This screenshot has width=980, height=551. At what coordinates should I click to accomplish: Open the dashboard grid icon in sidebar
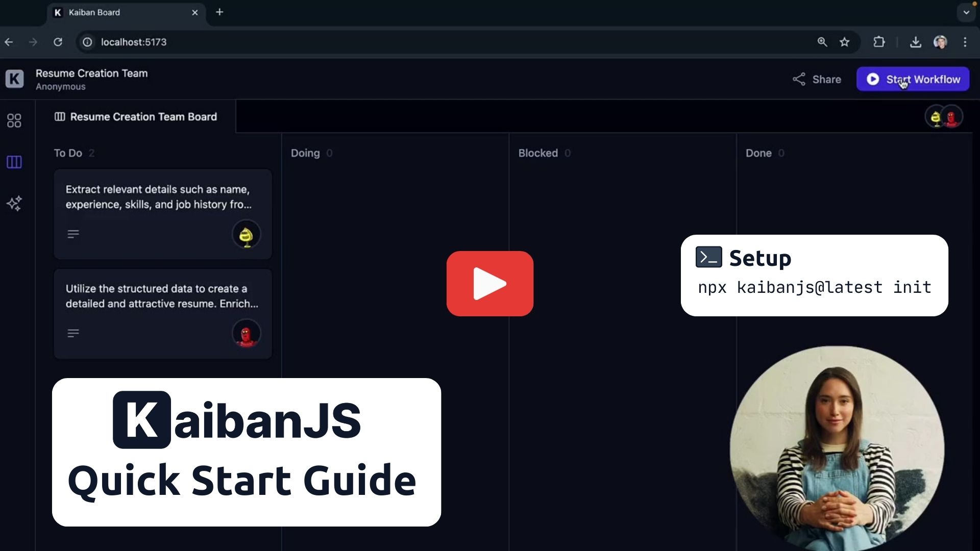[x=14, y=120]
